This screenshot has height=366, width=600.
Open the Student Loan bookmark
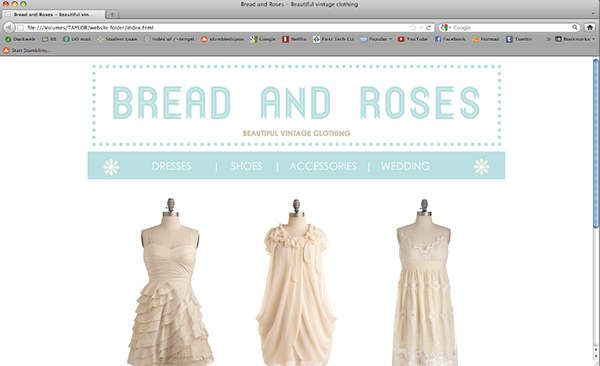click(x=117, y=39)
